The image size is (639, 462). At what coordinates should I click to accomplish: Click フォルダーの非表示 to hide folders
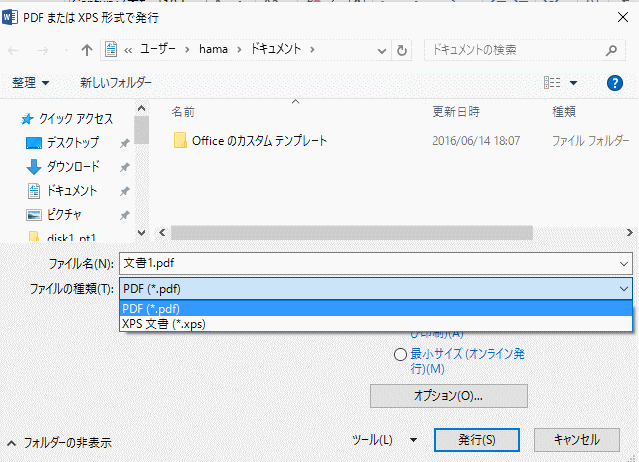click(59, 443)
